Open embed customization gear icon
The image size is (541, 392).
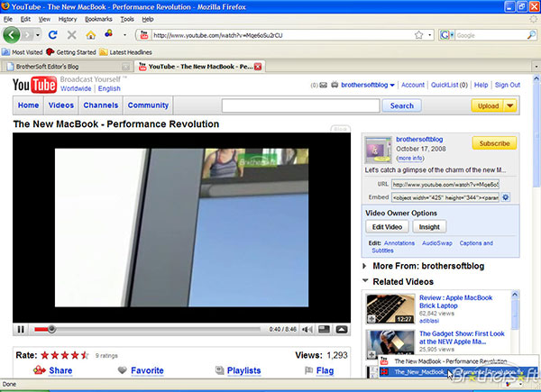click(x=506, y=197)
